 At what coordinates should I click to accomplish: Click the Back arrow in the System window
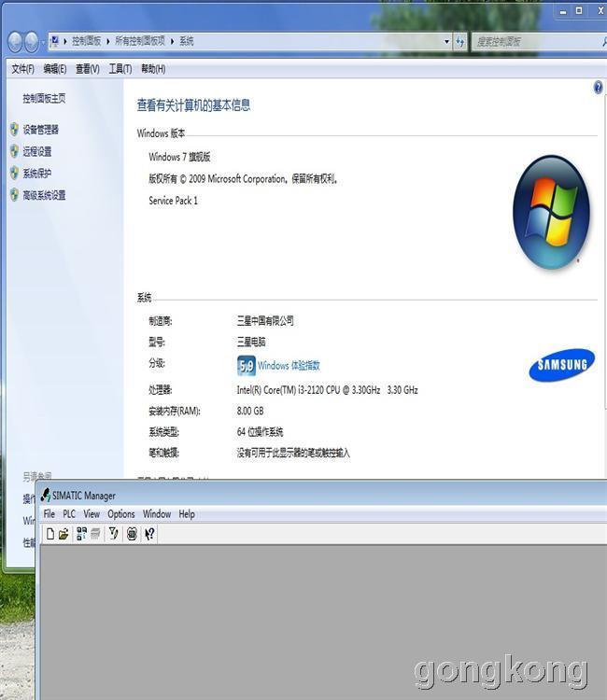15,42
